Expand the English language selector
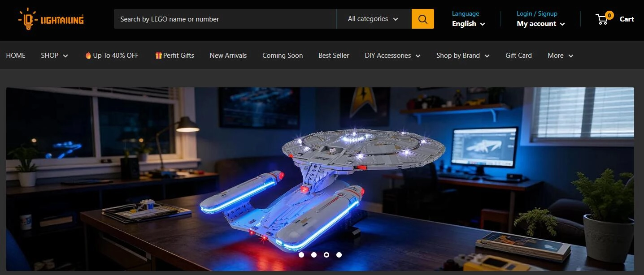This screenshot has height=275, width=644. (x=469, y=24)
